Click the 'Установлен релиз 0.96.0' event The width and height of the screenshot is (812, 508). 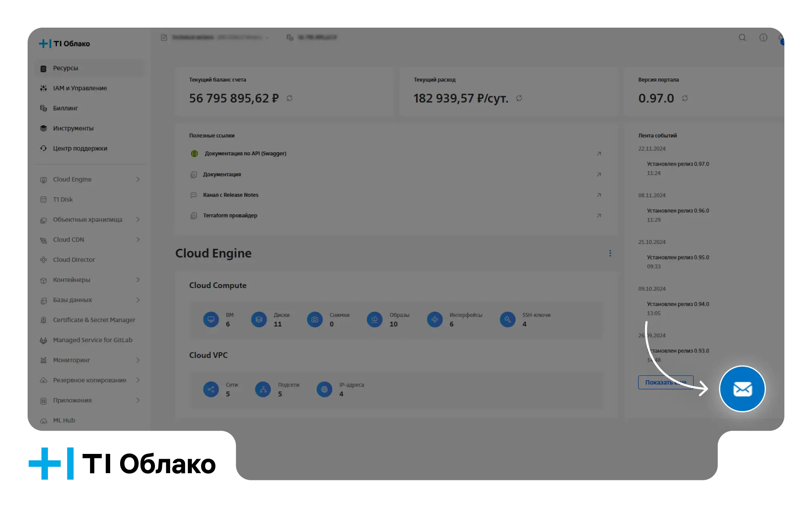(x=678, y=211)
